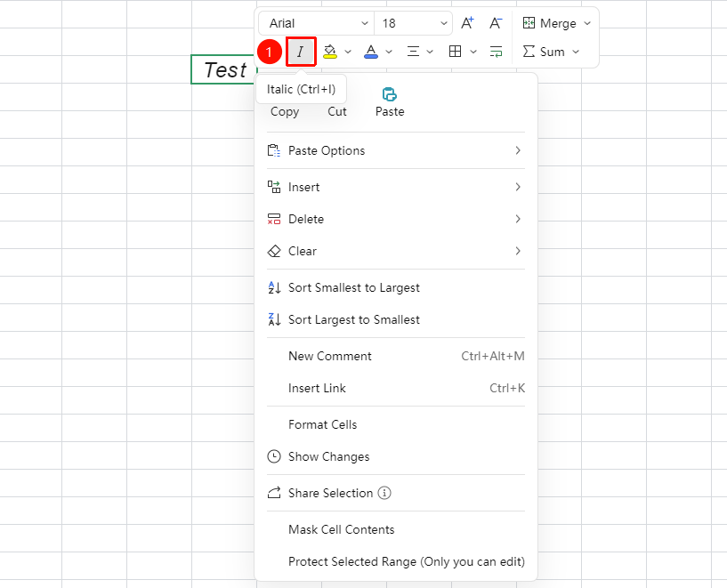Apply borders using the grid icon
This screenshot has width=727, height=588.
pyautogui.click(x=456, y=52)
